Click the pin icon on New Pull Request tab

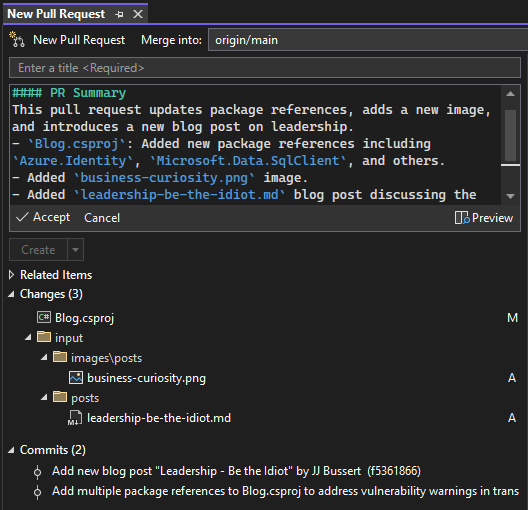pyautogui.click(x=119, y=14)
